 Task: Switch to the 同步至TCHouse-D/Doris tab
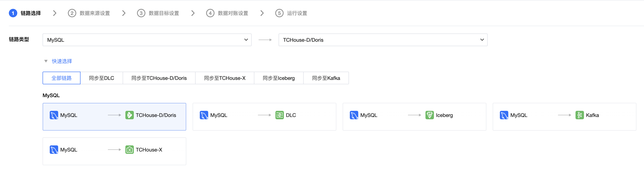tap(159, 78)
